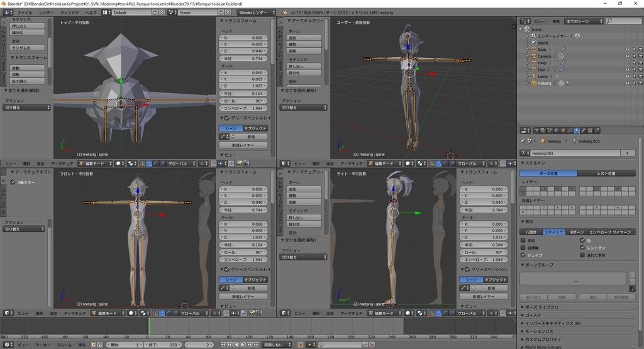Click ランダム化 button in top-left tool shelf
This screenshot has height=349, width=644.
[x=27, y=48]
